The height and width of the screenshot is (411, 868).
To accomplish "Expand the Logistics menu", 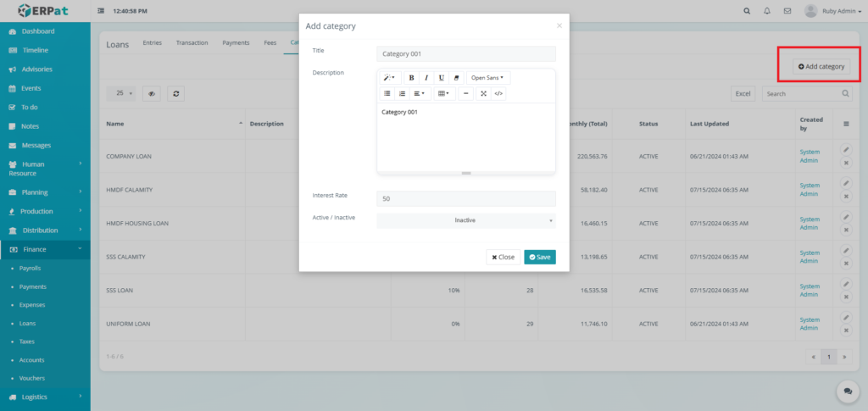I will pos(46,397).
